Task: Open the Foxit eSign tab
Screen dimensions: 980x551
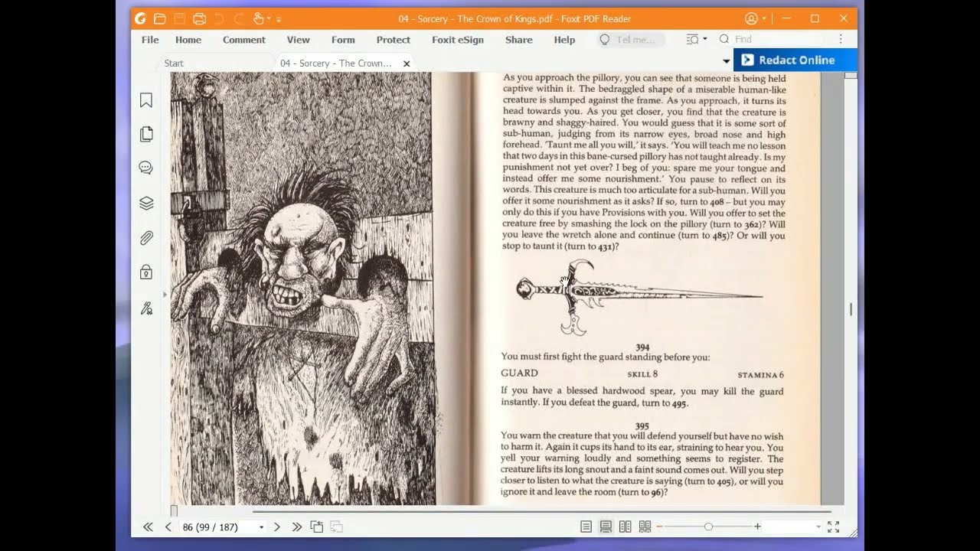Action: pyautogui.click(x=458, y=40)
